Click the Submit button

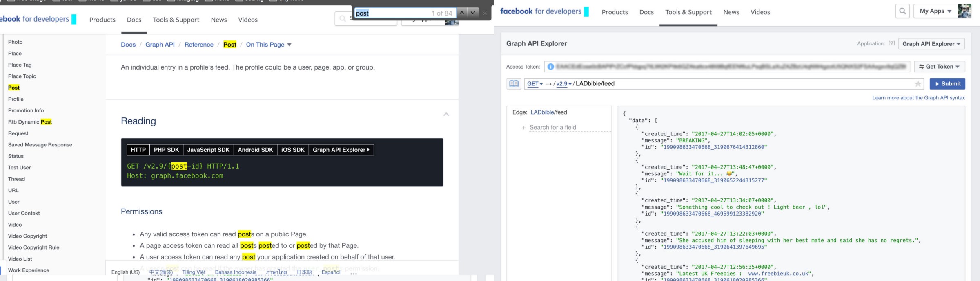(947, 84)
